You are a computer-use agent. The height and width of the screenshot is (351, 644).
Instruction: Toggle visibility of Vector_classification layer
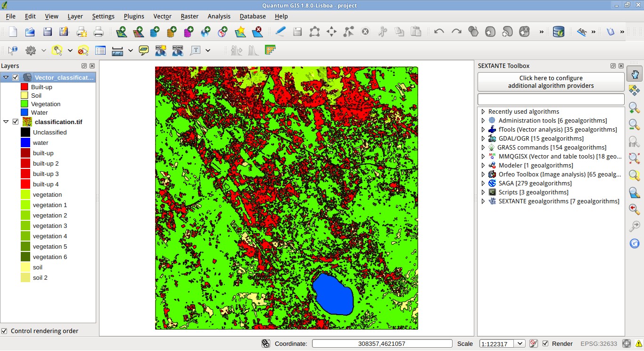(16, 77)
